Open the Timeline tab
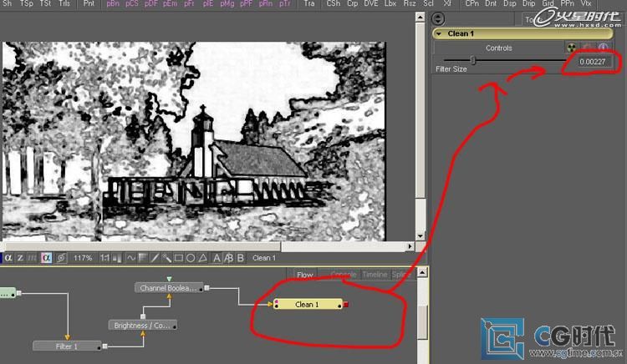 pyautogui.click(x=374, y=275)
